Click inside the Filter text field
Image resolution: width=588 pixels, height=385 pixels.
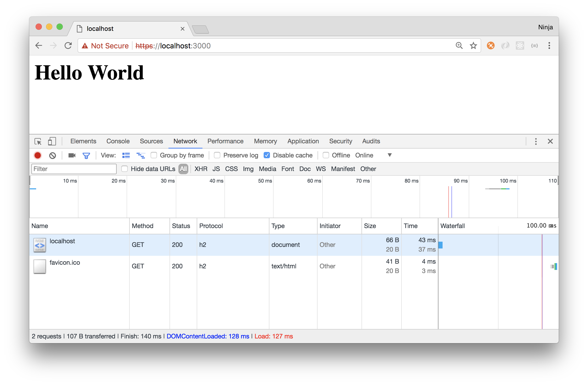[74, 169]
